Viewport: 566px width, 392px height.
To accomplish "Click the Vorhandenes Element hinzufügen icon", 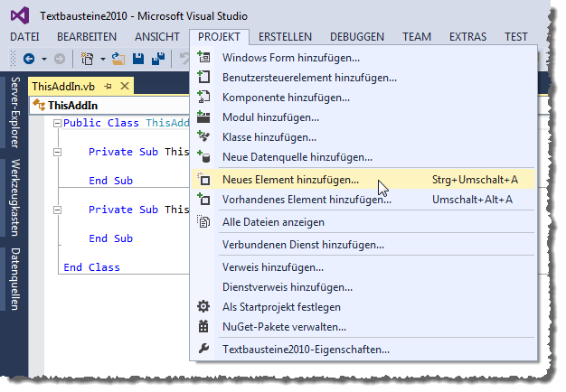I will tap(203, 199).
